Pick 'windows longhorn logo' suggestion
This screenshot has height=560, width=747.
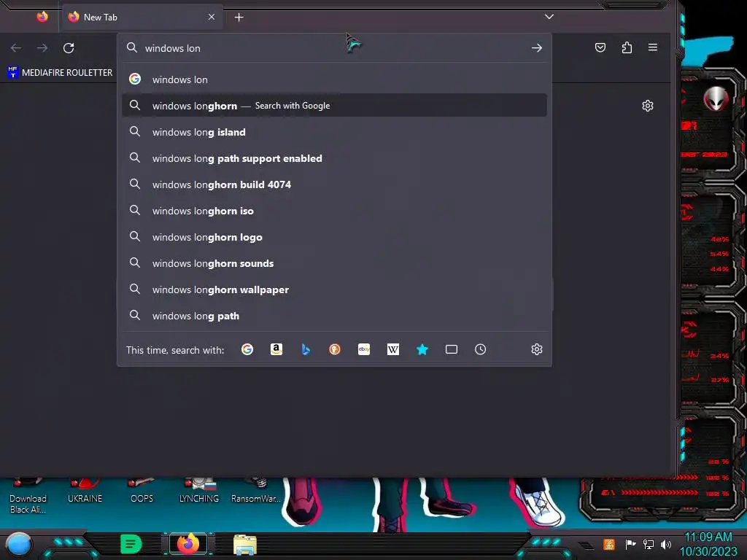point(334,237)
